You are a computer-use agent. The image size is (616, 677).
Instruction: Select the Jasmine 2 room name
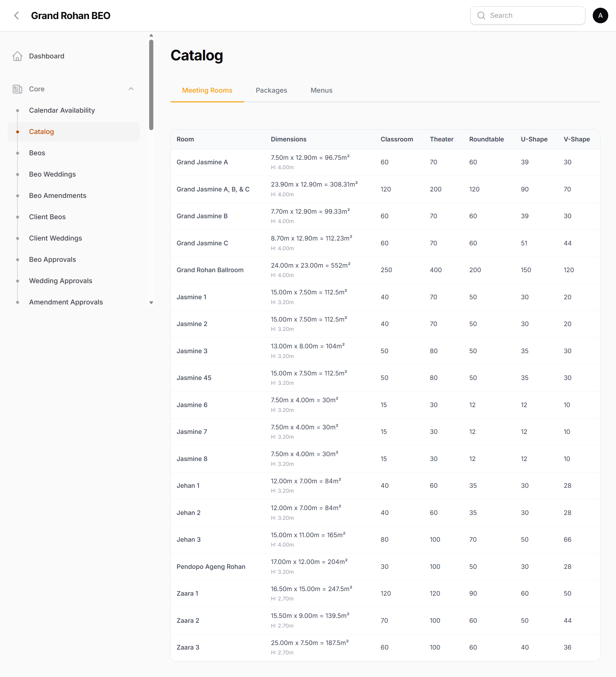coord(192,324)
